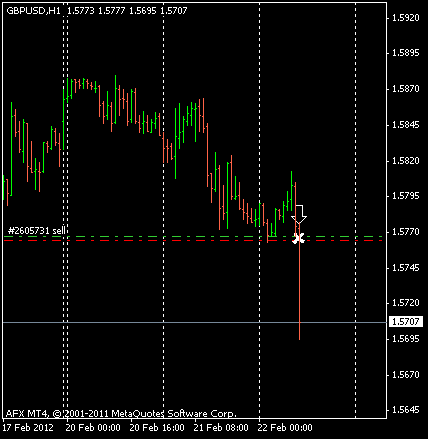Click price scale value 1.5770
Image resolution: width=428 pixels, height=439 pixels.
click(406, 232)
